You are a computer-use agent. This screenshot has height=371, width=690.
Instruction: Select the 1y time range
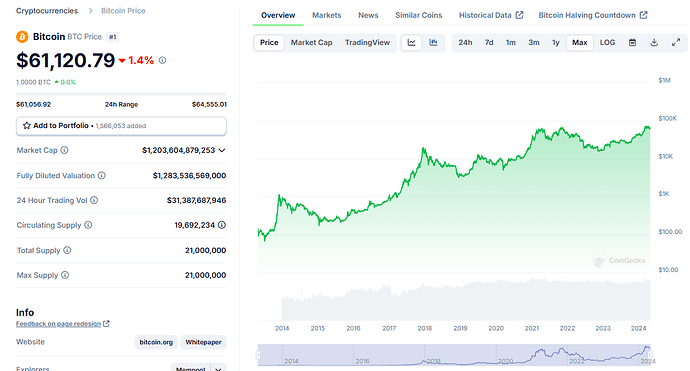556,43
